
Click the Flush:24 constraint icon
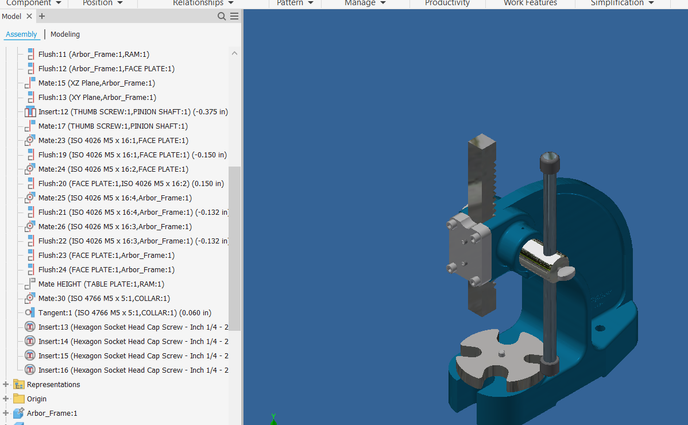30,270
